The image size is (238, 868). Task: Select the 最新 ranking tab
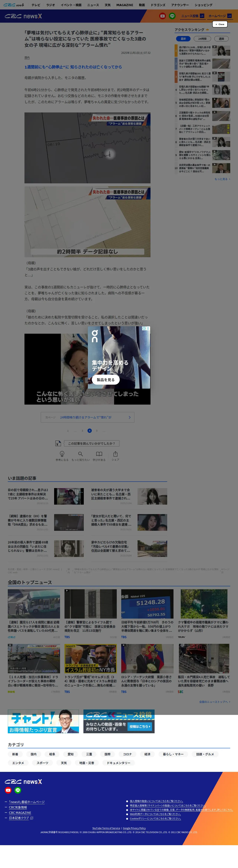tap(183, 39)
